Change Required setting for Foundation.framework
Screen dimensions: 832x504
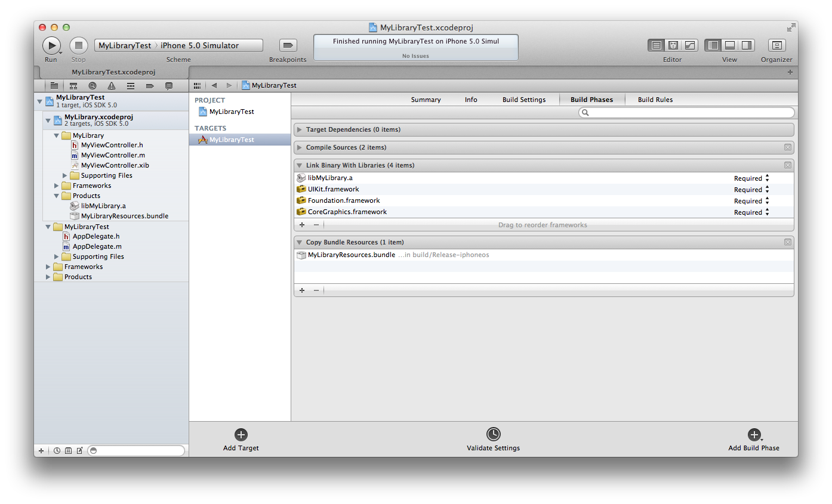pyautogui.click(x=751, y=201)
